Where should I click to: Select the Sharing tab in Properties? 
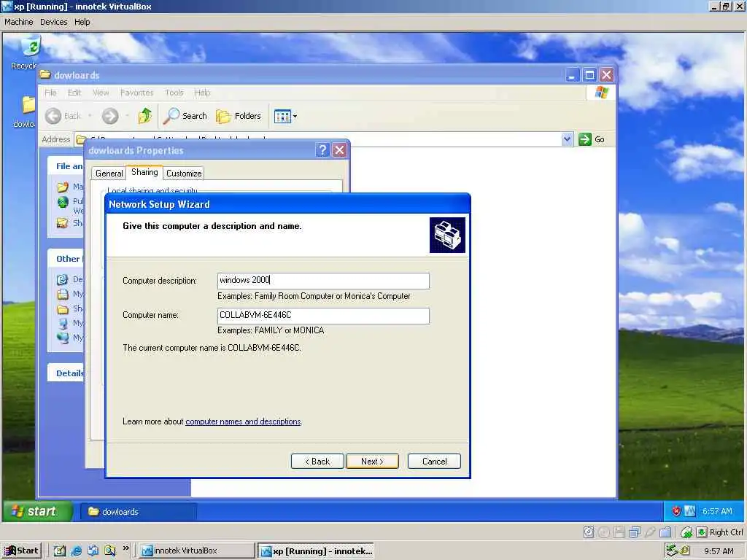(x=144, y=172)
